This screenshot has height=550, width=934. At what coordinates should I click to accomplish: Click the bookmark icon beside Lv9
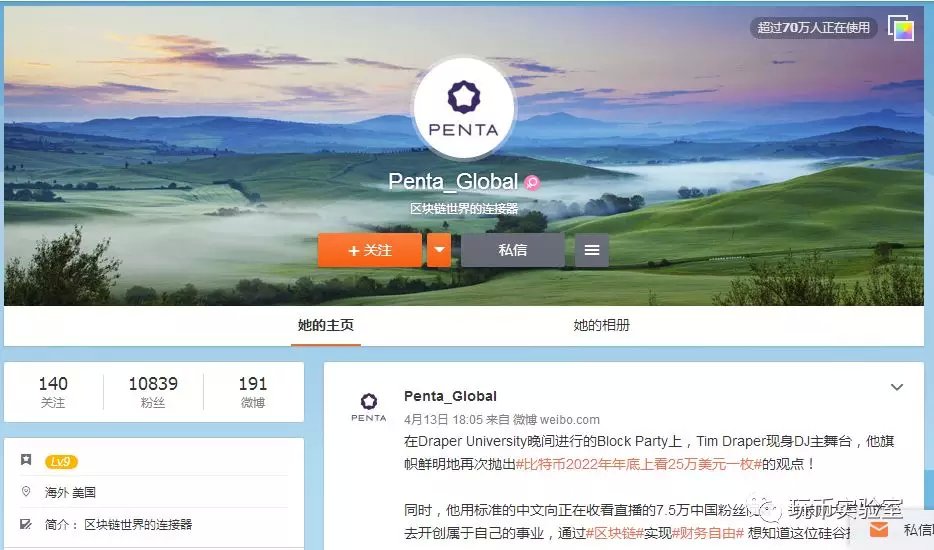click(x=26, y=459)
